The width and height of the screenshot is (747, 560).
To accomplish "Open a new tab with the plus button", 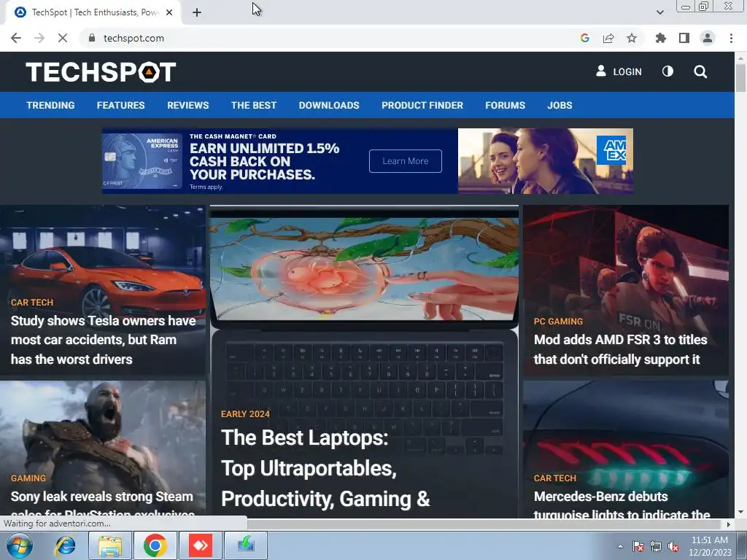I will [x=197, y=13].
